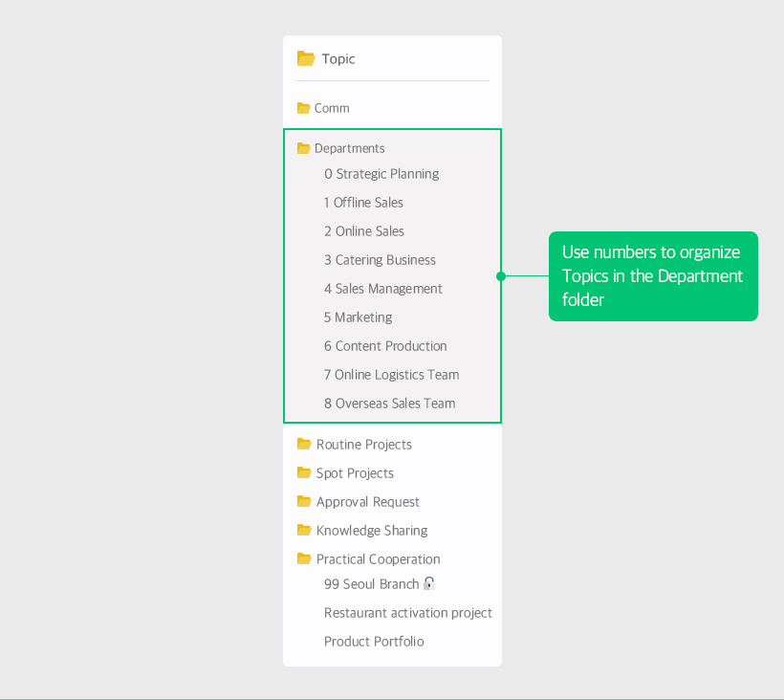Image resolution: width=784 pixels, height=700 pixels.
Task: Open Product Portfolio topic
Action: 374,641
